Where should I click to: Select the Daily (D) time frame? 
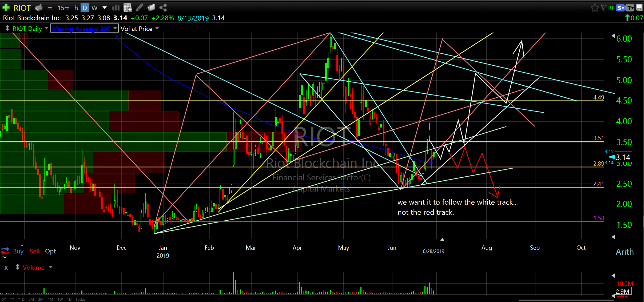coord(85,8)
